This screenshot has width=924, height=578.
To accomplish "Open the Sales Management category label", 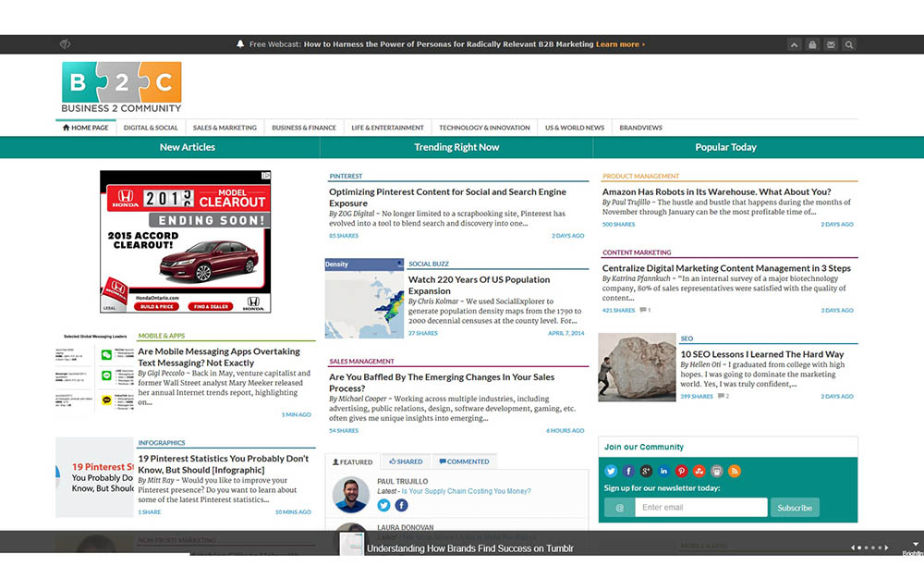I will coord(361,362).
